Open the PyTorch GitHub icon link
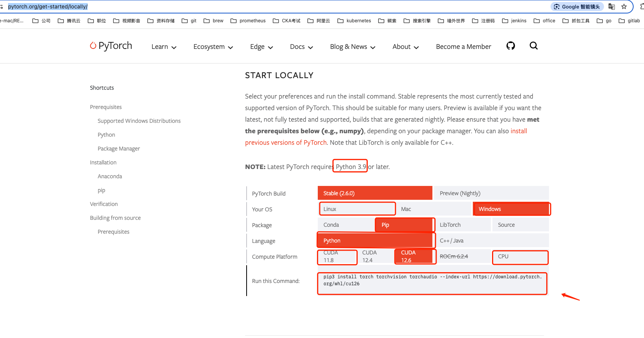This screenshot has height=338, width=644. 511,46
